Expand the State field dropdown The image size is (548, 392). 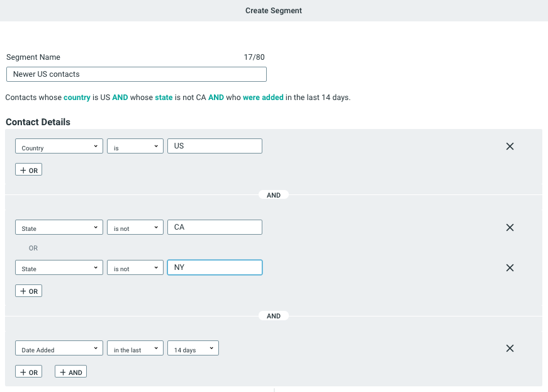(x=59, y=227)
